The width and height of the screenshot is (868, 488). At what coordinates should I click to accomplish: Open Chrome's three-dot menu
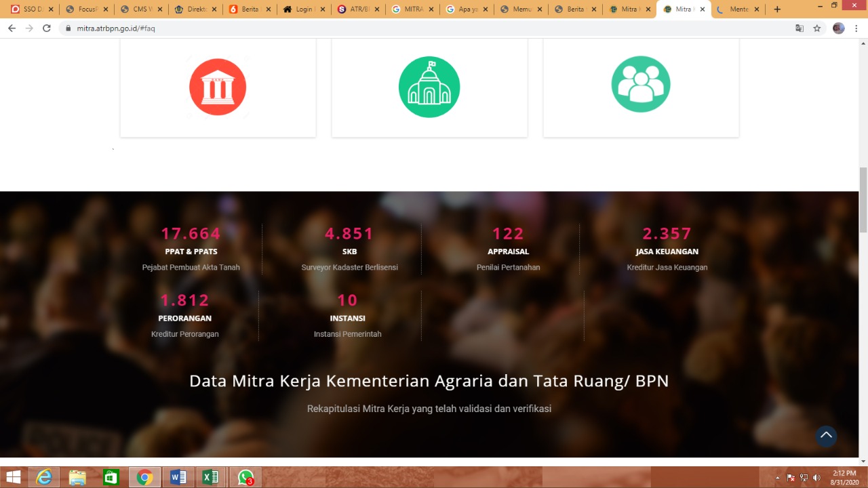(x=857, y=28)
